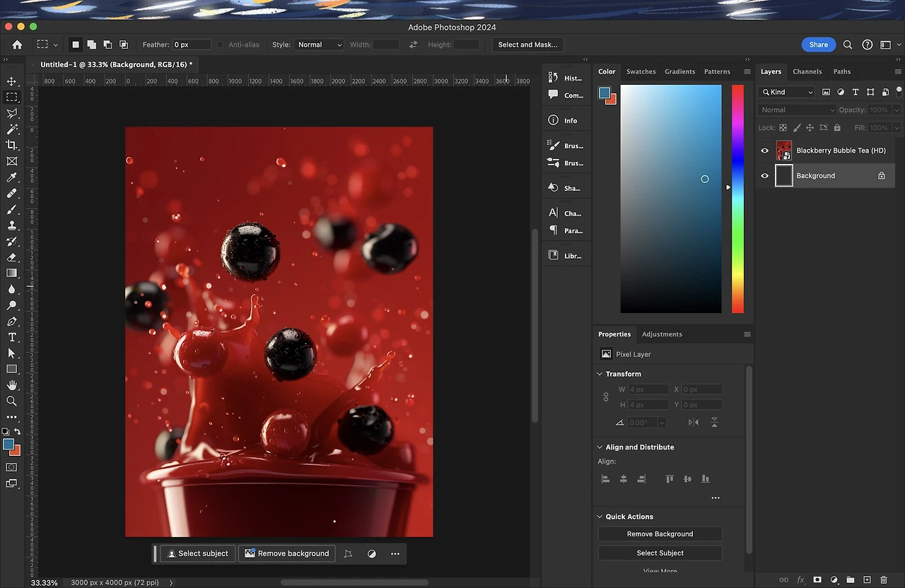Select the Zoom tool

[x=11, y=401]
